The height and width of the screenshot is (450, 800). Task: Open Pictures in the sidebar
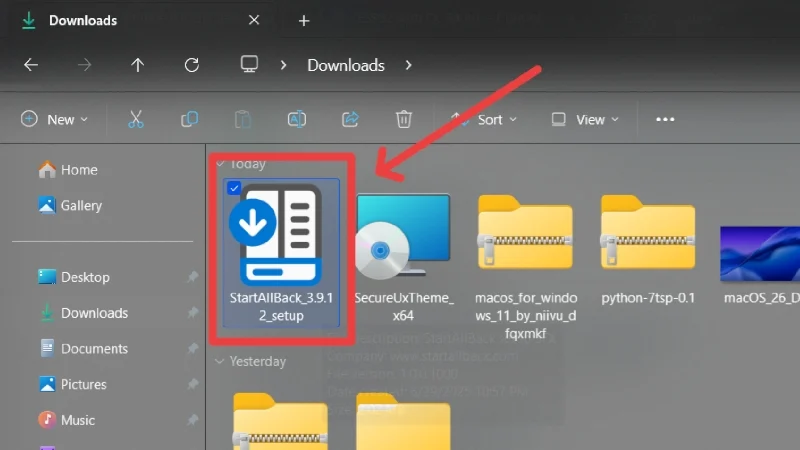[x=84, y=384]
